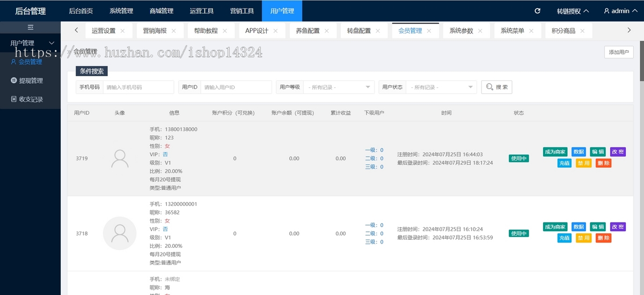Open 提现管理 in the sidebar

tap(30, 80)
